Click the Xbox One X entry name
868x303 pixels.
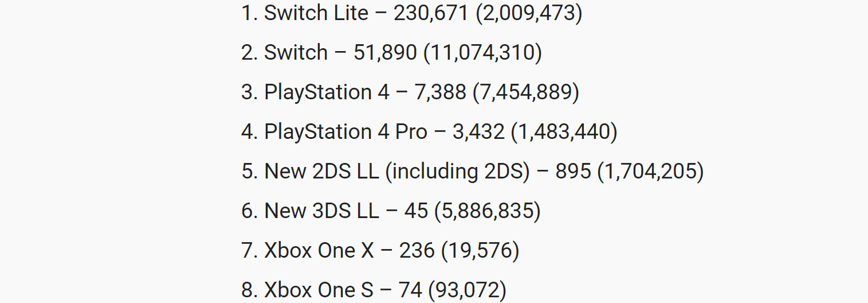(319, 250)
